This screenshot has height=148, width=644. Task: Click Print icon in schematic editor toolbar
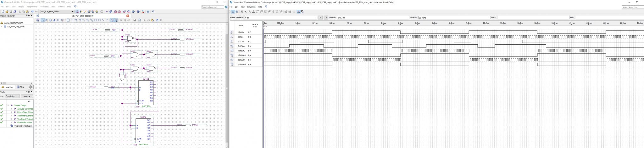[x=140, y=20]
